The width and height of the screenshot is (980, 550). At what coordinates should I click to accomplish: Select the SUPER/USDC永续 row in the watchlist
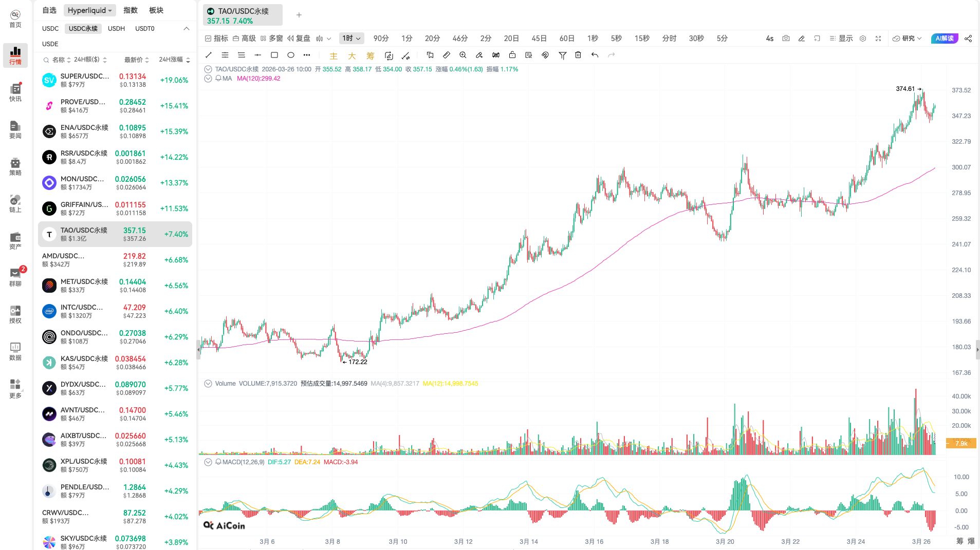click(103, 80)
